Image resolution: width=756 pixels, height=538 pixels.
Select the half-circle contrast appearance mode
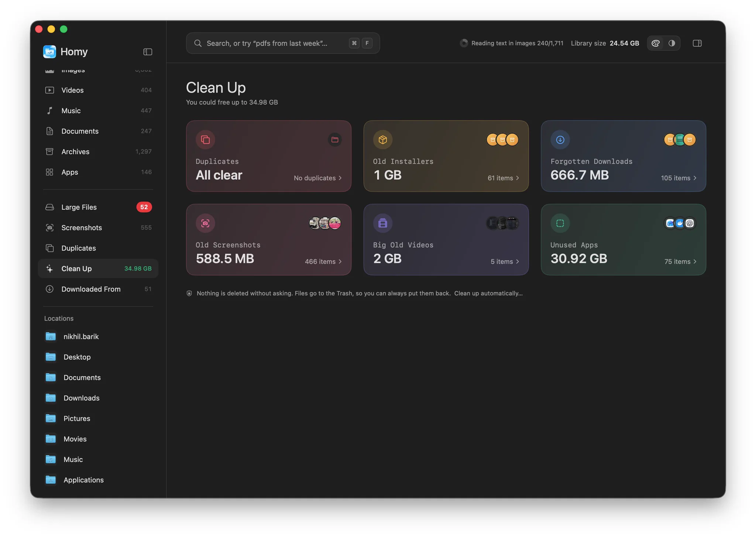coord(671,43)
